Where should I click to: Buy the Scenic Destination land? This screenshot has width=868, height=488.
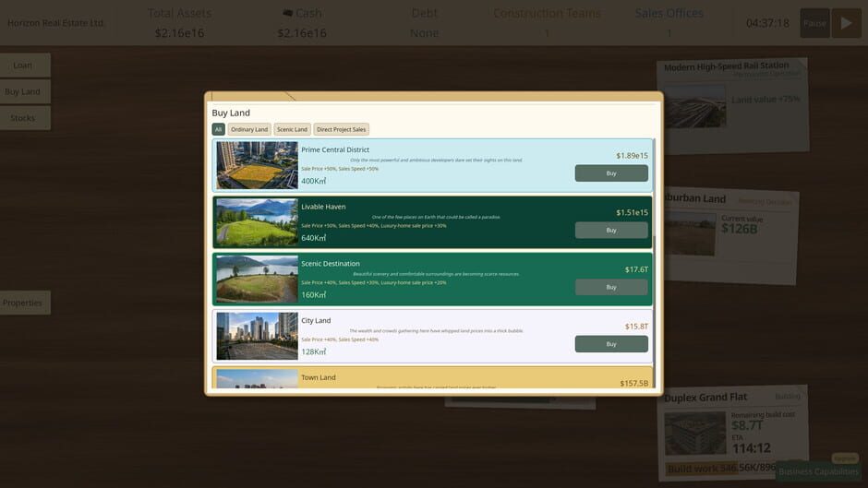pos(611,287)
